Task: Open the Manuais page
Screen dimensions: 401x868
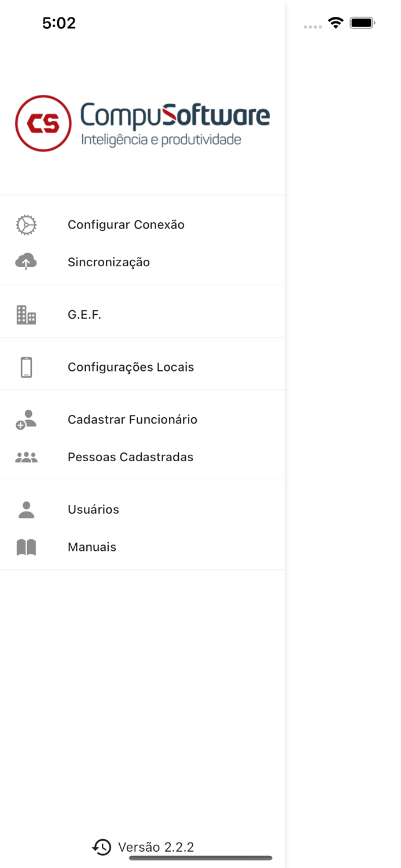Action: (x=91, y=546)
